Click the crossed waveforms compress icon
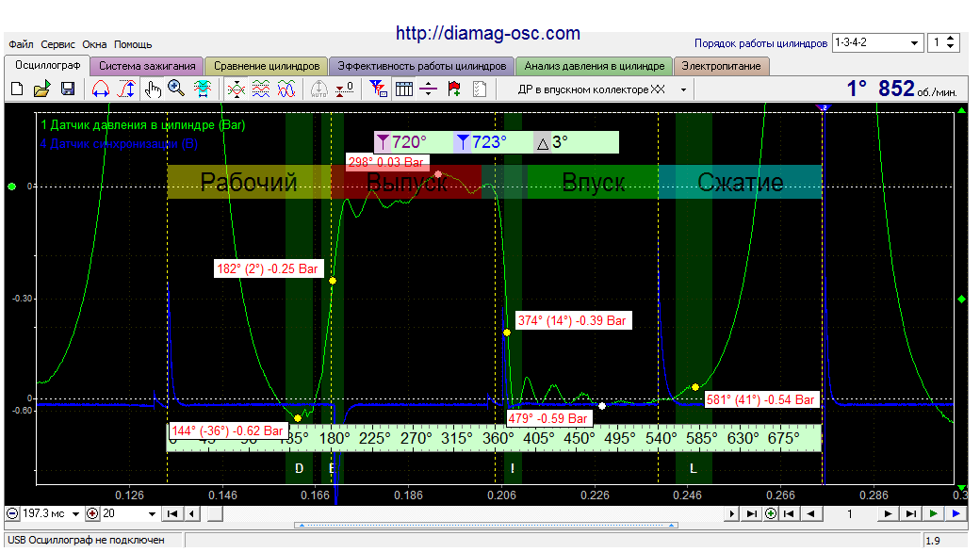 pyautogui.click(x=236, y=89)
